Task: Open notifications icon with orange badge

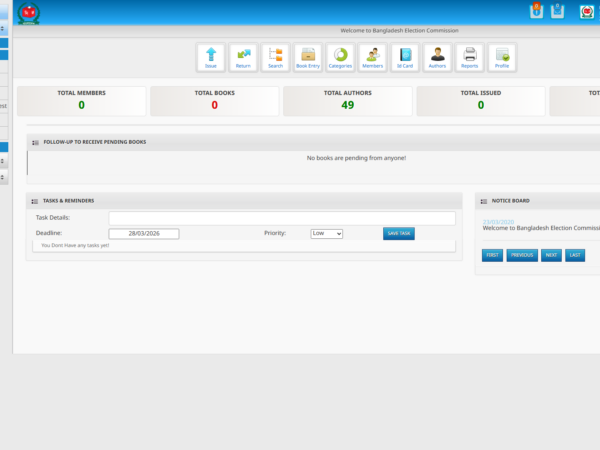Action: pyautogui.click(x=536, y=11)
